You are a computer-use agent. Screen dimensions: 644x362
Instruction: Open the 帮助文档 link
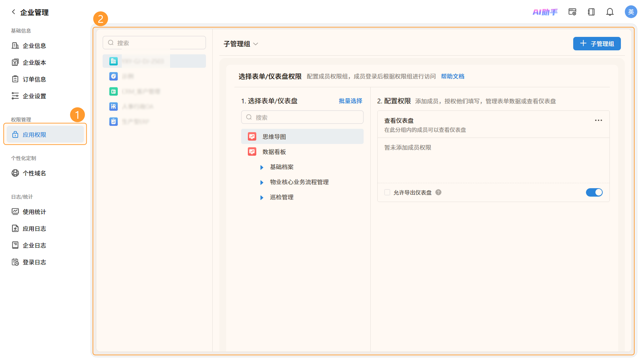click(452, 76)
